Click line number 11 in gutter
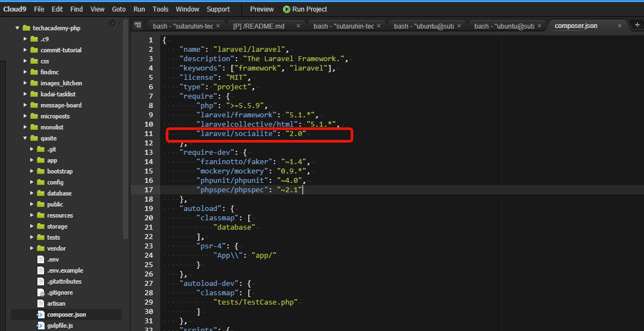Viewport: 644px width, 331px height. (149, 134)
